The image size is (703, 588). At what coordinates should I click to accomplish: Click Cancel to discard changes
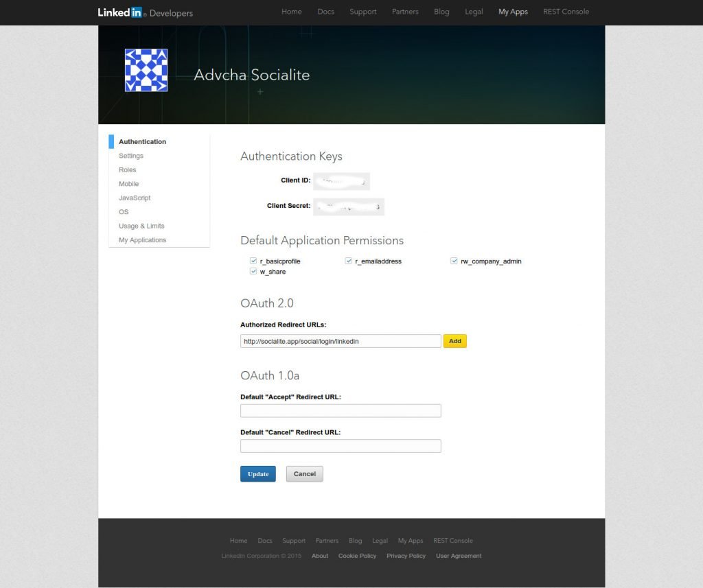[304, 473]
